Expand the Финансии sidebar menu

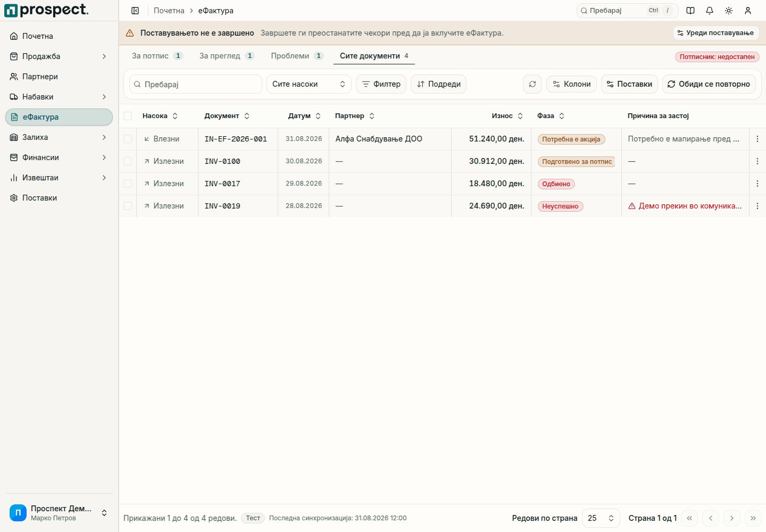[59, 157]
